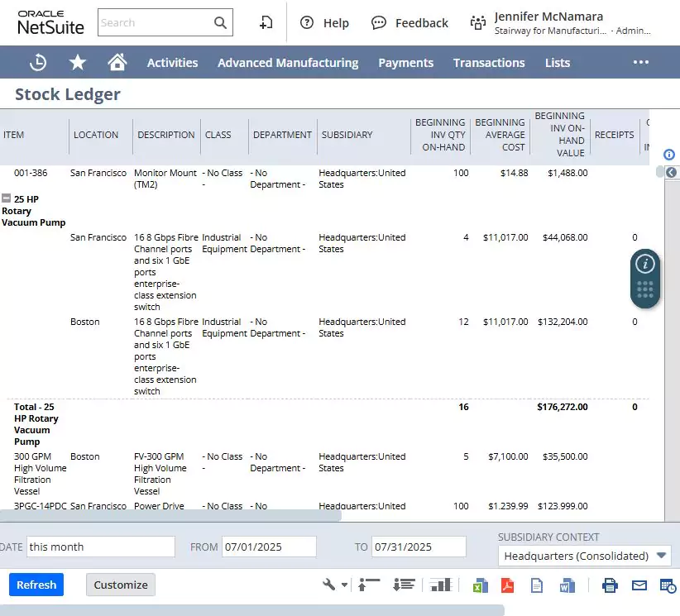Click the Refresh button
680x616 pixels.
coord(36,585)
